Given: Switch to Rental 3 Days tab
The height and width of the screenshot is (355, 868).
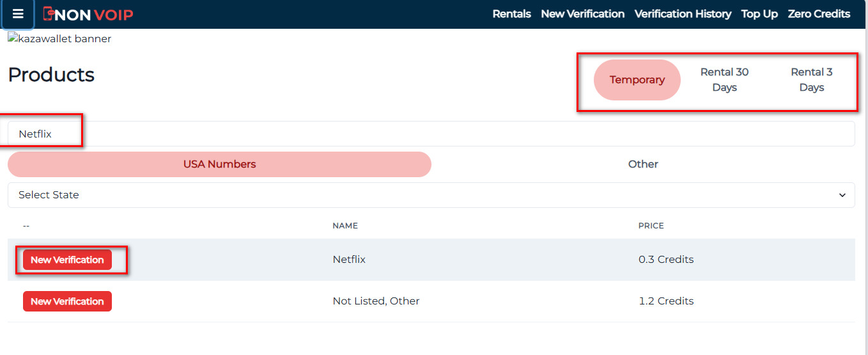Looking at the screenshot, I should tap(812, 80).
